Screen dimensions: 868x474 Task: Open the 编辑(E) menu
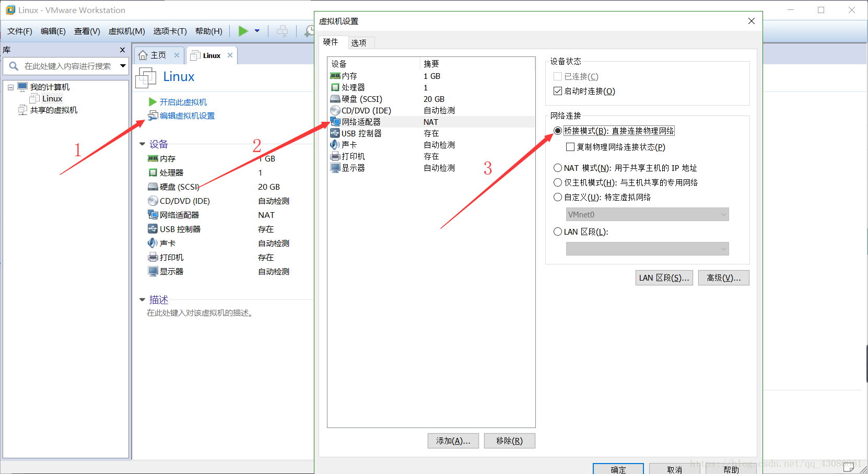[x=53, y=31]
